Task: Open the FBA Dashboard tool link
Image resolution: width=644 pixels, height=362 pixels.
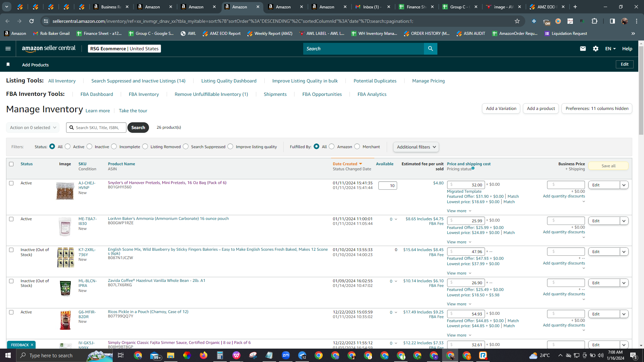Action: (97, 94)
